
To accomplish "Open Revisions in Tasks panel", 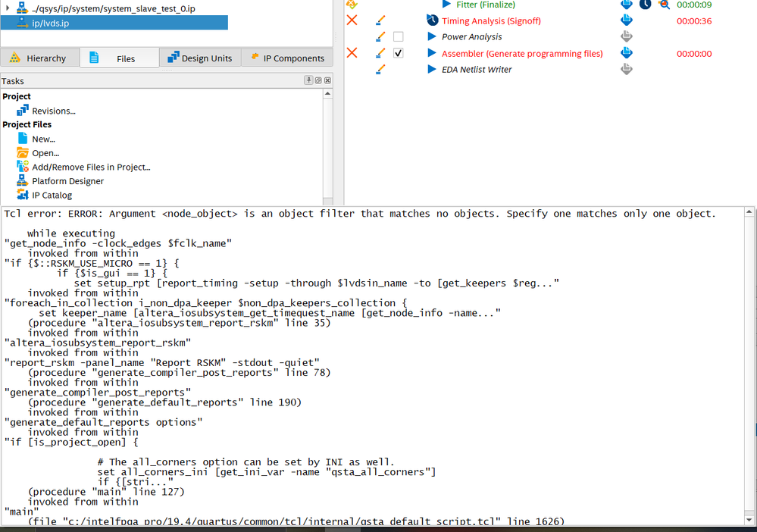I will tap(54, 111).
